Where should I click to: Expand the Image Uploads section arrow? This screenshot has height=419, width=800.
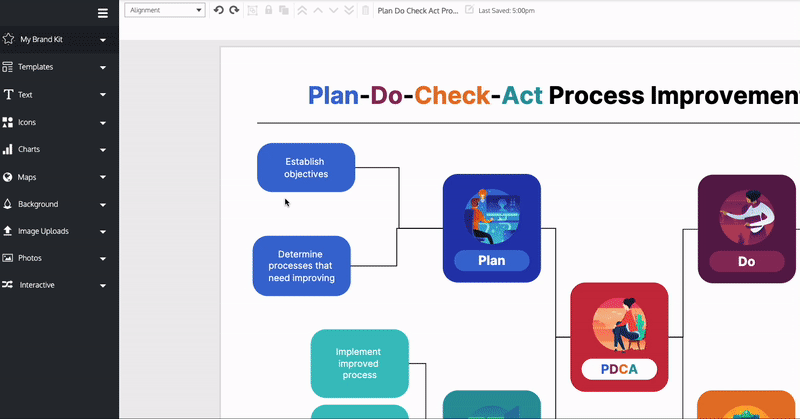click(x=103, y=232)
